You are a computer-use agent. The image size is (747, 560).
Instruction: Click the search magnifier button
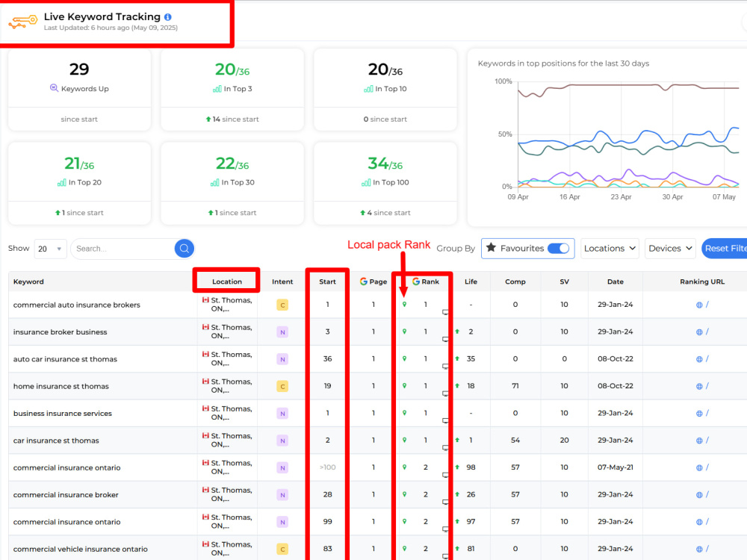185,248
